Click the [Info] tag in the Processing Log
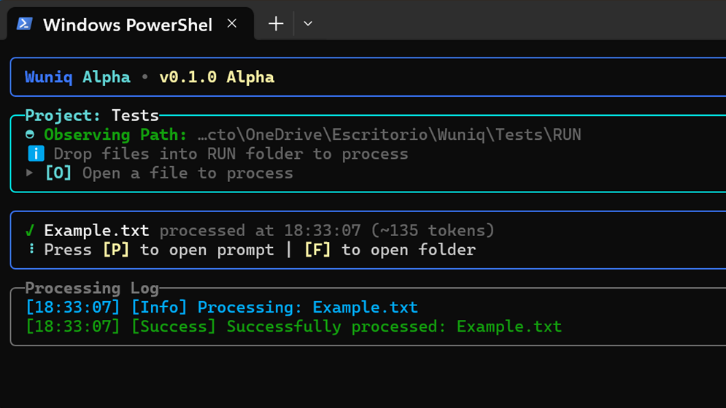The height and width of the screenshot is (408, 726). pos(159,307)
